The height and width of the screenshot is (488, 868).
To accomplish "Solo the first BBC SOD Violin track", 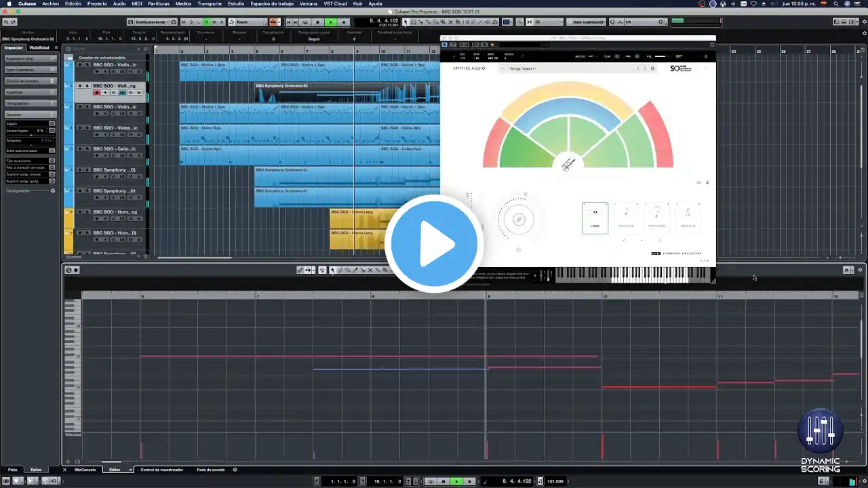I will pos(87,65).
